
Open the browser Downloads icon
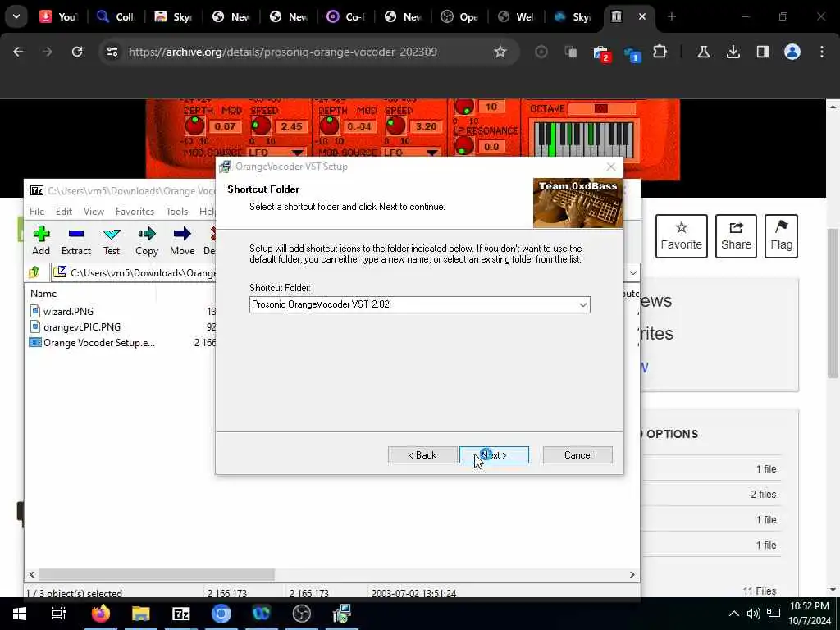733,52
